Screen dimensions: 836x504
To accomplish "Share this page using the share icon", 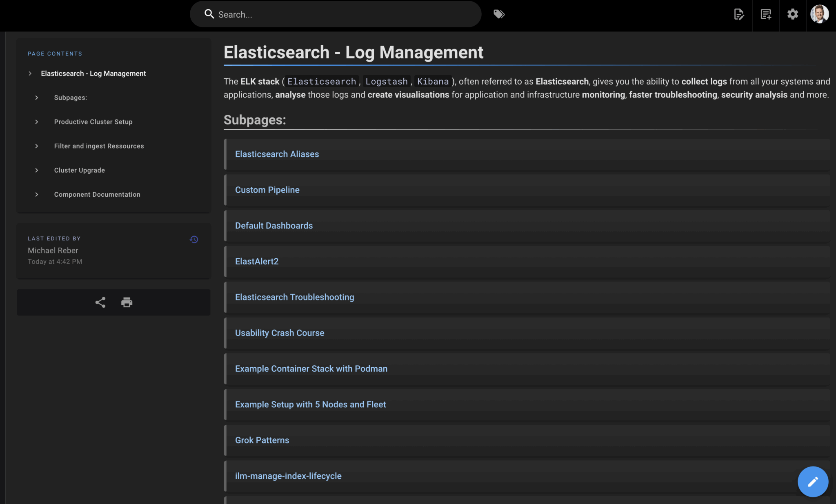I will coord(100,302).
